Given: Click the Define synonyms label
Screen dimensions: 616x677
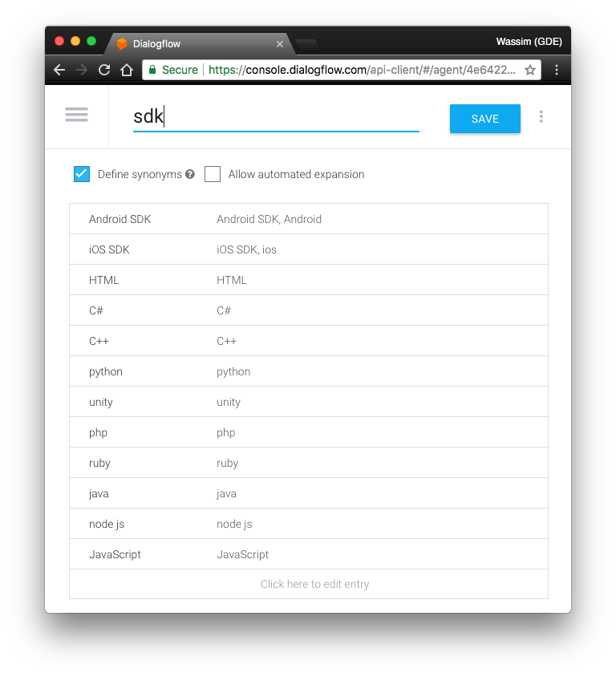Looking at the screenshot, I should tap(140, 174).
